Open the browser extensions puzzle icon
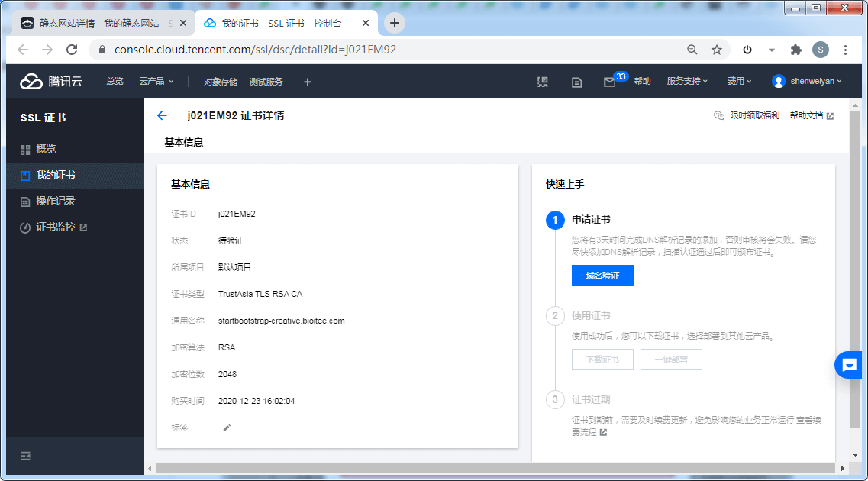The image size is (868, 481). point(796,50)
